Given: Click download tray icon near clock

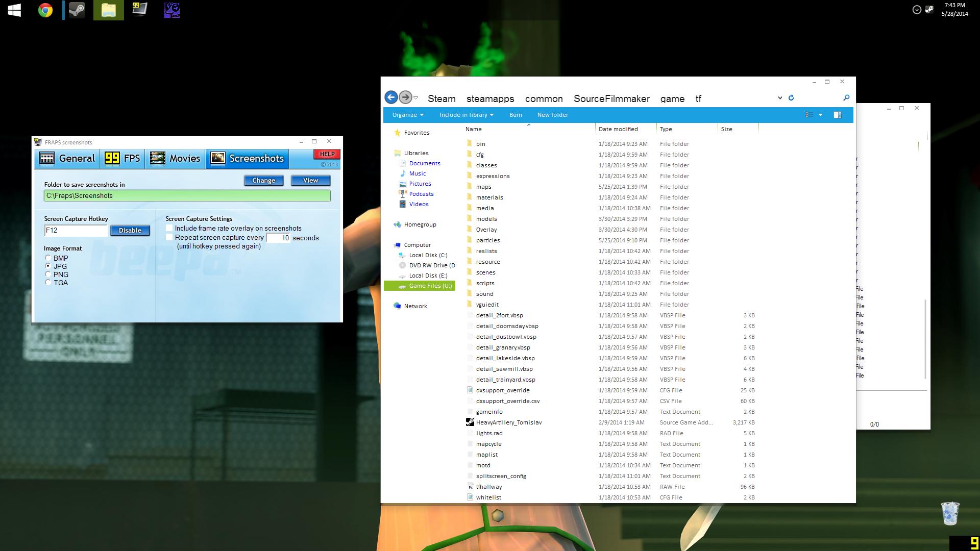Looking at the screenshot, I should point(917,9).
